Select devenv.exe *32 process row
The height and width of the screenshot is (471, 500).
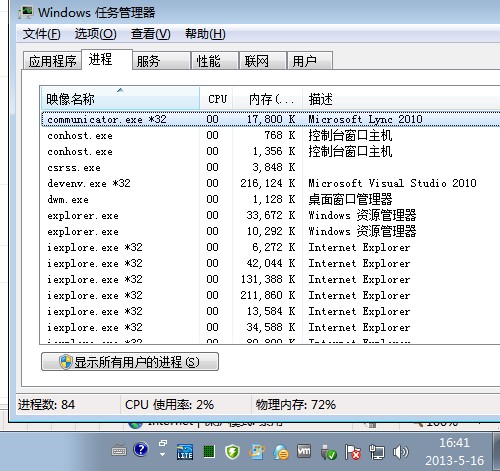[271, 183]
